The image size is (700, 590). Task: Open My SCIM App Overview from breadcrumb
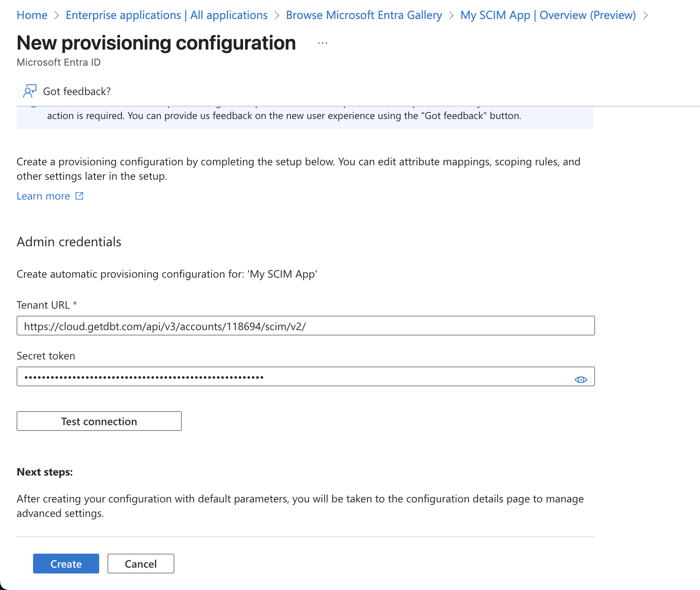point(548,15)
